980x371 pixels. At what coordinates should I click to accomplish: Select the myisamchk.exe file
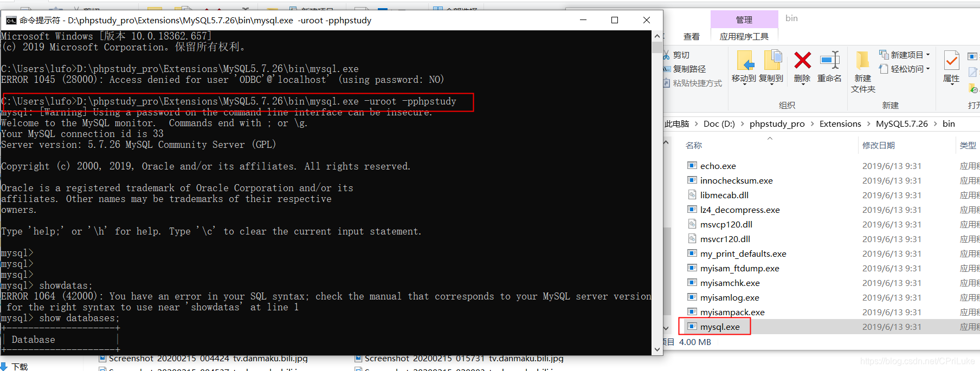(730, 283)
